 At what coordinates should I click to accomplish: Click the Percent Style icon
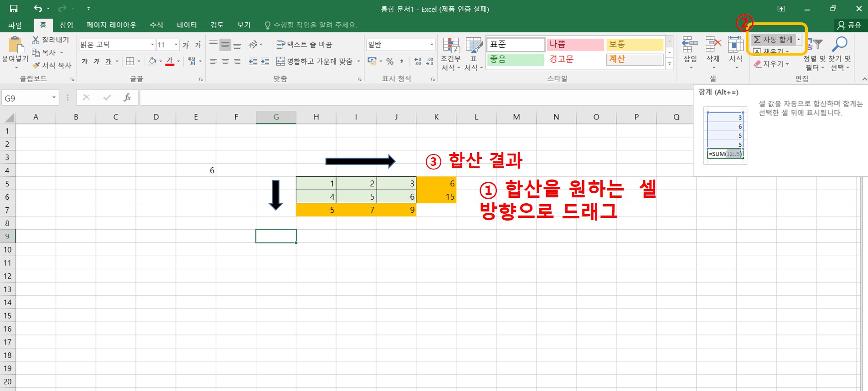(x=390, y=61)
